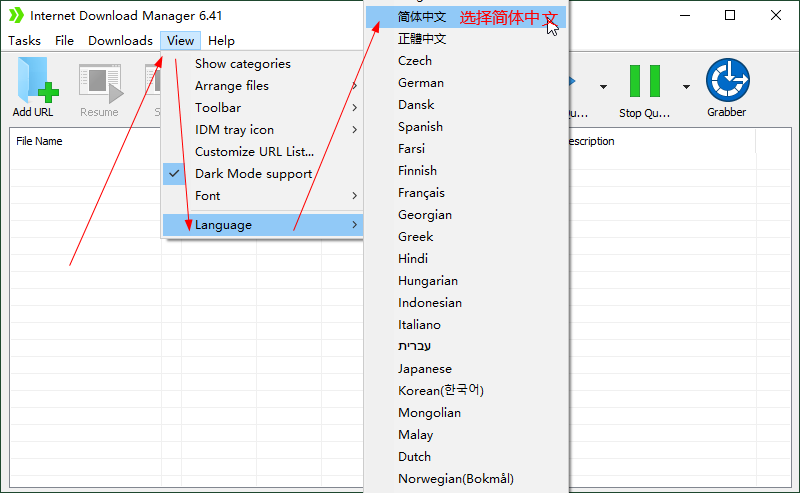Screen dimensions: 800x493
Task: Select Français language
Action: (x=466, y=192)
